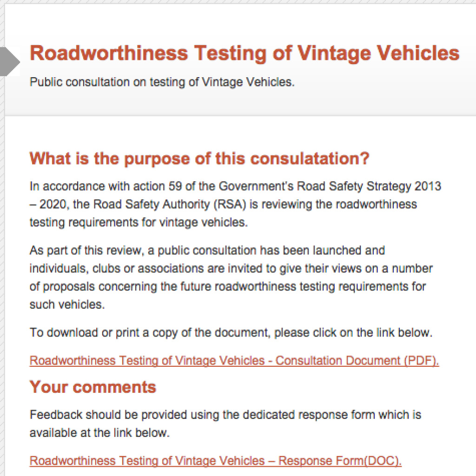Click the paragraph starting 'In accordance with action 59'
The height and width of the screenshot is (476, 476).
[235, 204]
